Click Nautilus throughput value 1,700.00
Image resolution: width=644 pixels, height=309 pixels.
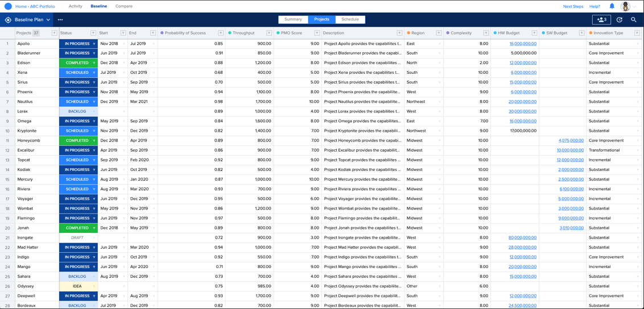click(x=263, y=102)
